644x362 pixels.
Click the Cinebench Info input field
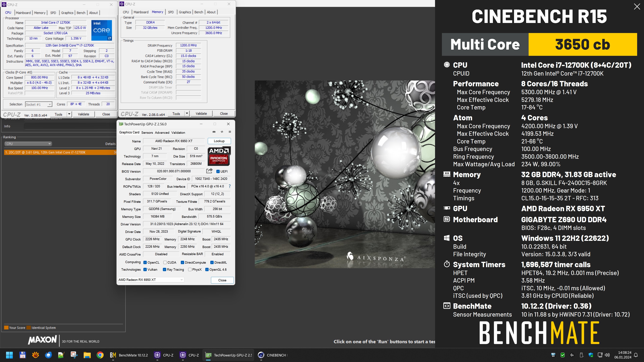point(70,126)
